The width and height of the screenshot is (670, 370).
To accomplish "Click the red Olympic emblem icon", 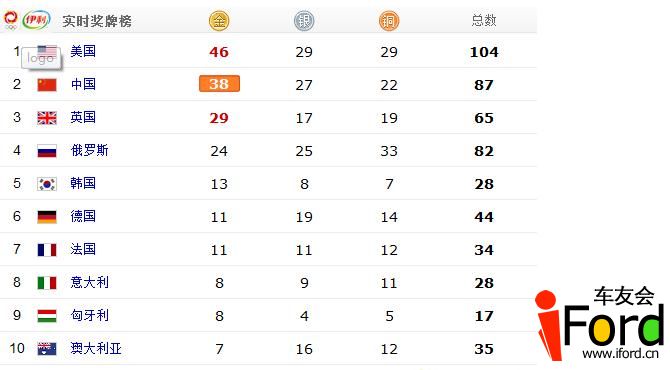I will tap(11, 20).
